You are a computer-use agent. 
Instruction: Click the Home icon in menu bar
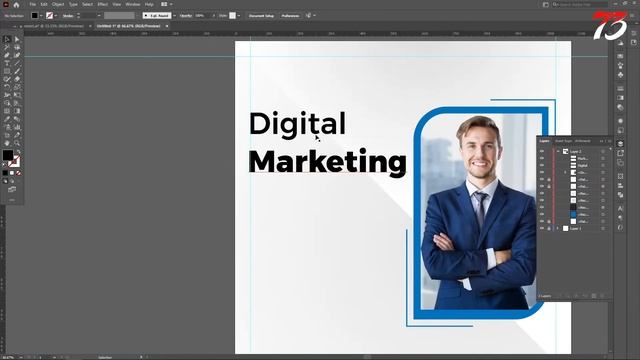[16, 4]
